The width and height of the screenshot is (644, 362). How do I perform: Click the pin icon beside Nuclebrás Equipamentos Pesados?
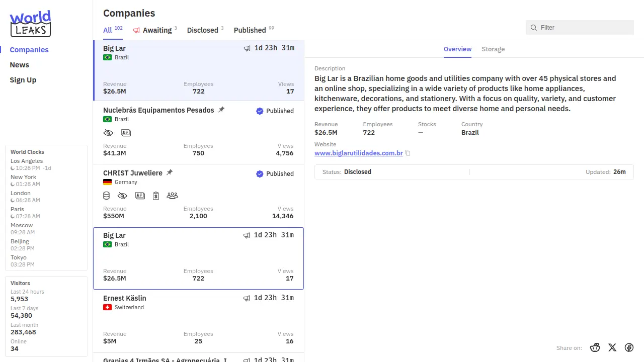coord(221,110)
